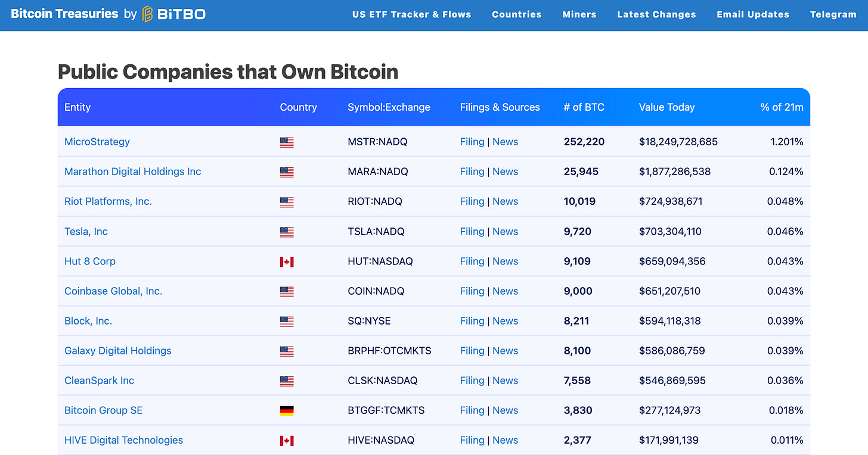
Task: Click the Public Companies that Own Bitcoin heading
Action: click(x=228, y=72)
